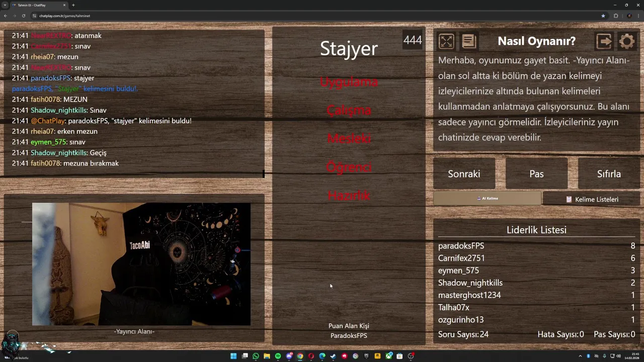The width and height of the screenshot is (644, 362).
Task: Reload the ChatPlay page
Action: (x=24, y=16)
